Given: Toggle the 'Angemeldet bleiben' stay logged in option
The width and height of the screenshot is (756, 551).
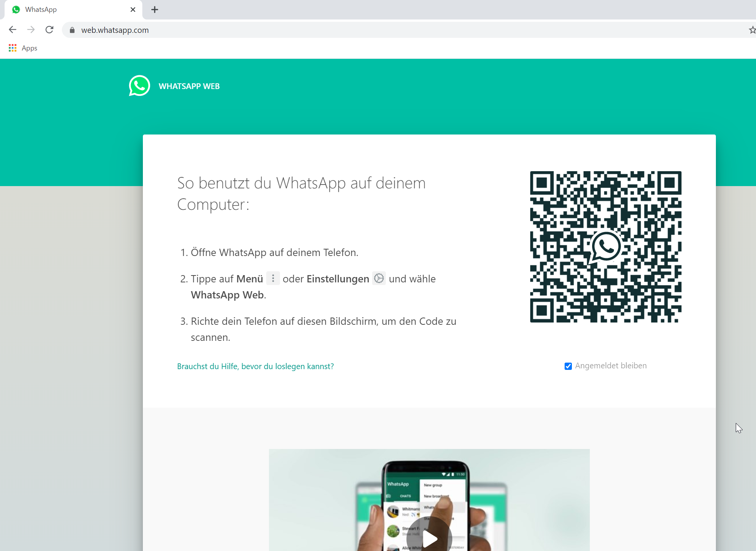Looking at the screenshot, I should pos(567,366).
